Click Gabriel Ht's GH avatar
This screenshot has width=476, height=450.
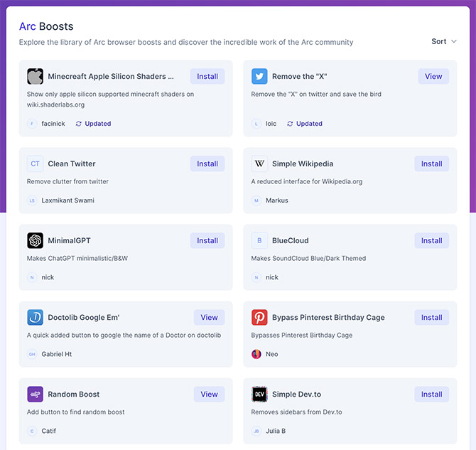[32, 354]
